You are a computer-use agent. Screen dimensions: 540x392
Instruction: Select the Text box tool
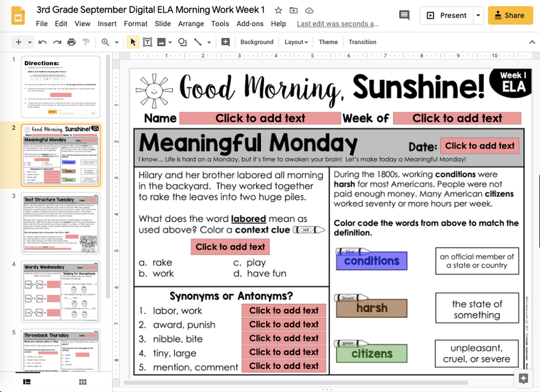148,42
